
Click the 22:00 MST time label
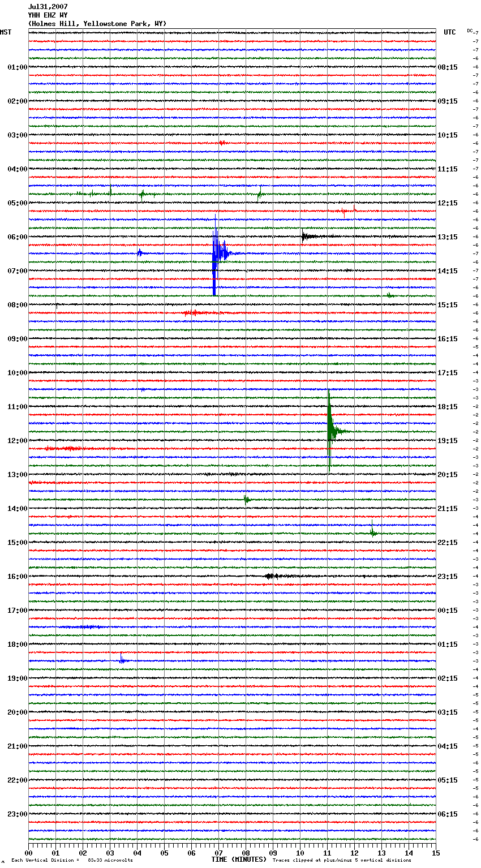(x=18, y=780)
